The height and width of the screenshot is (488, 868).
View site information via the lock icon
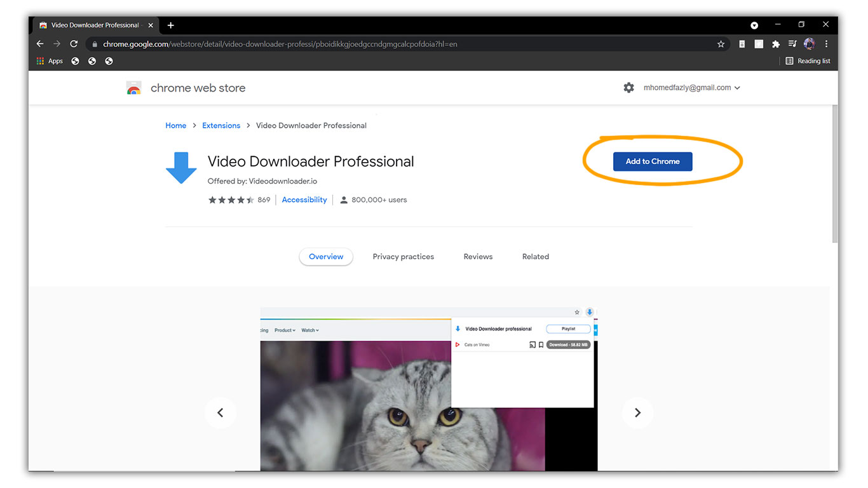click(95, 44)
